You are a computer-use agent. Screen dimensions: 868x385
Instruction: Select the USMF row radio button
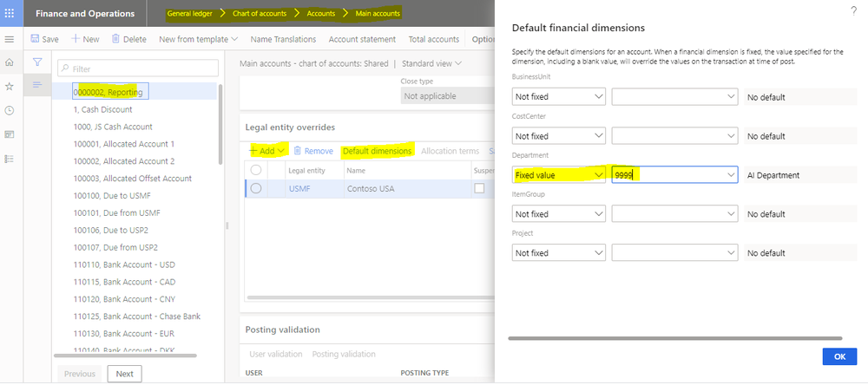(256, 188)
